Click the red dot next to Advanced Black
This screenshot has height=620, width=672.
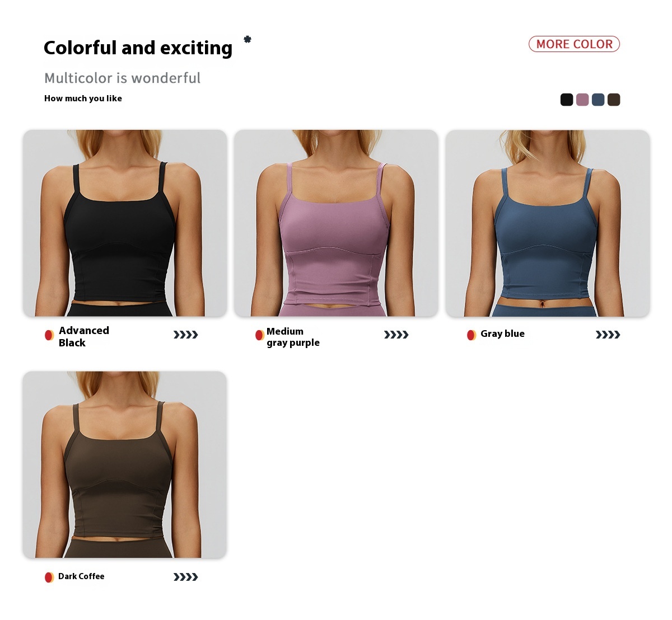click(x=49, y=335)
